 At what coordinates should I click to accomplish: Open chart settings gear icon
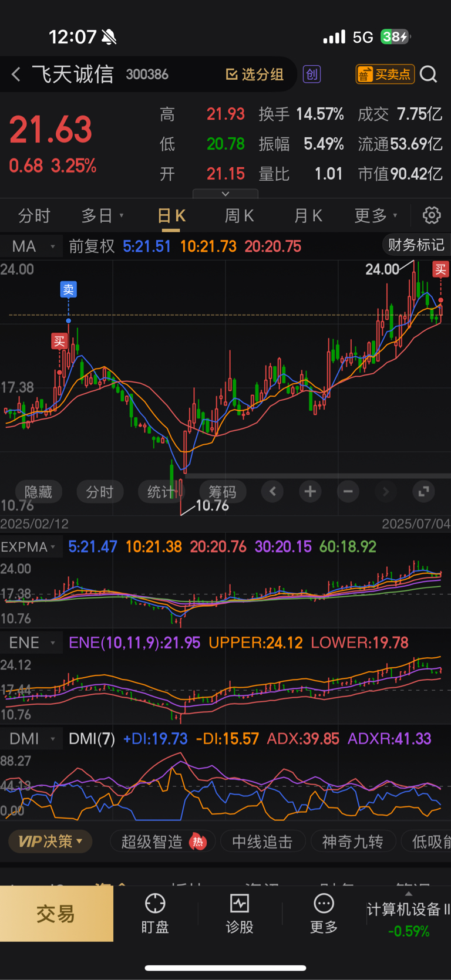[432, 215]
